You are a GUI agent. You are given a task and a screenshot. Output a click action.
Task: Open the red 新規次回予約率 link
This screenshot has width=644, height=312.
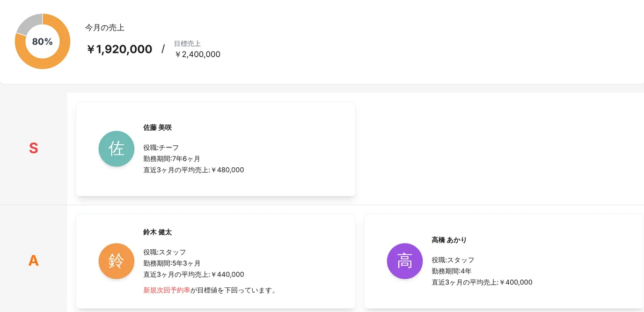[x=167, y=291]
